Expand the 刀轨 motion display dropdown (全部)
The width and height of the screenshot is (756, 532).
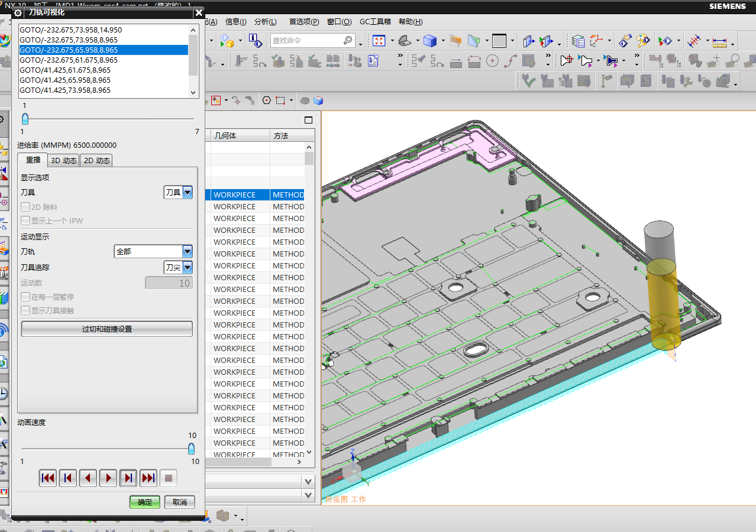188,251
